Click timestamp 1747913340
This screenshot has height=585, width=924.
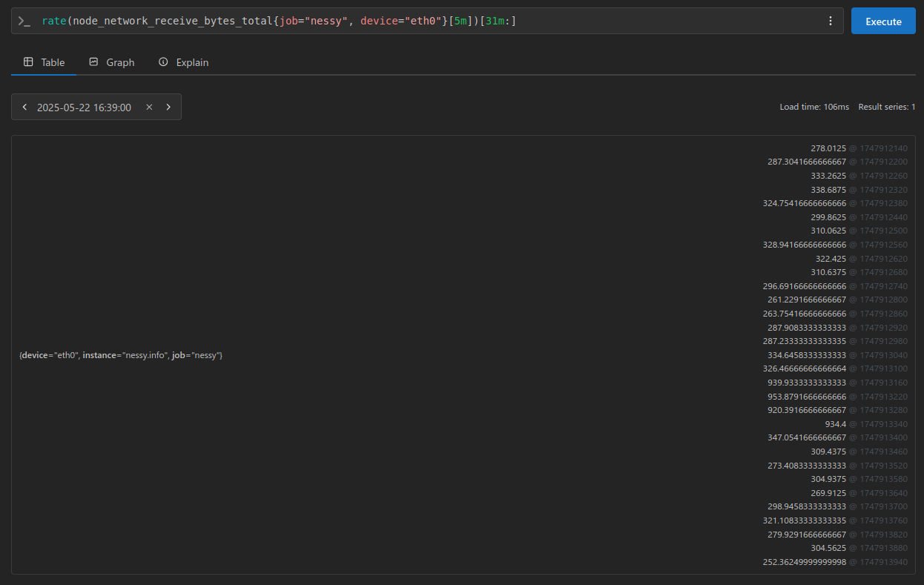coord(883,424)
